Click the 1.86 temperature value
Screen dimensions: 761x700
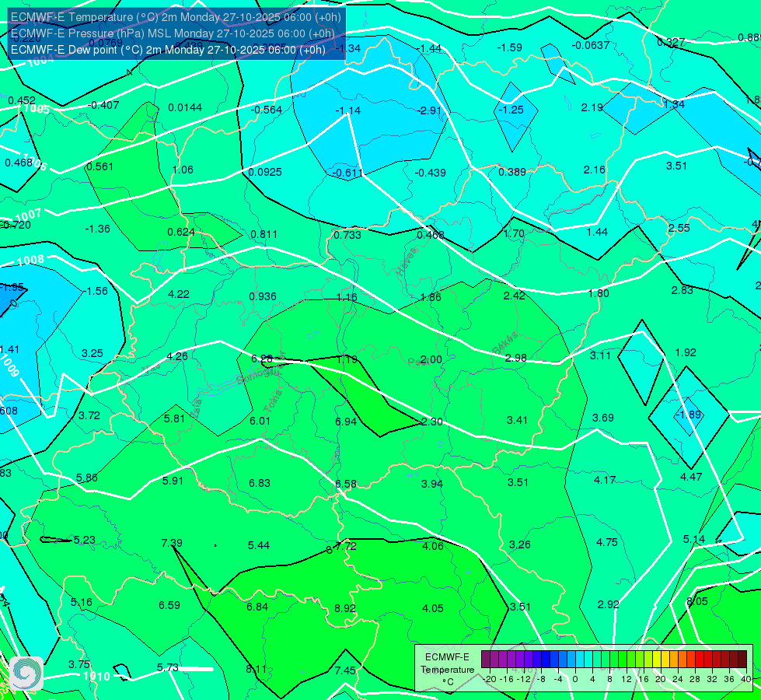[x=431, y=297]
